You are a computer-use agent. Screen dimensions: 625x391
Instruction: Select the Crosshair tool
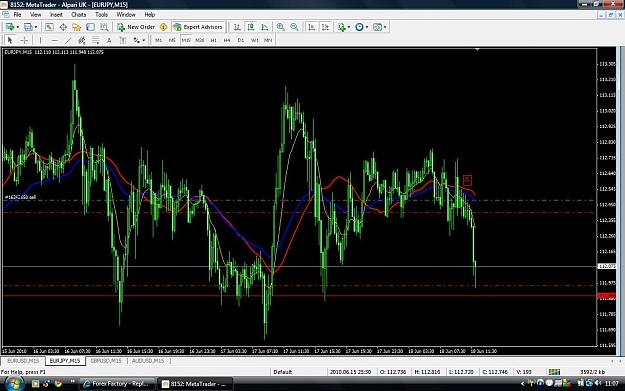(24, 40)
